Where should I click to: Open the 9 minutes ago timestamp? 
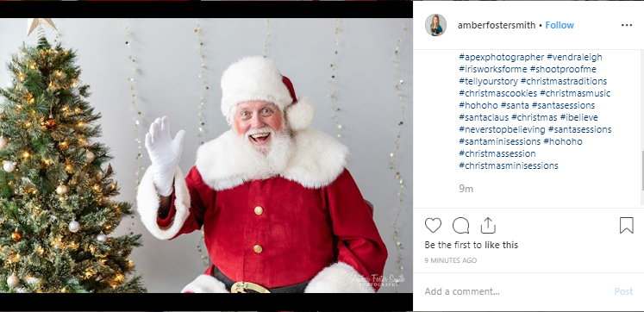[451, 260]
